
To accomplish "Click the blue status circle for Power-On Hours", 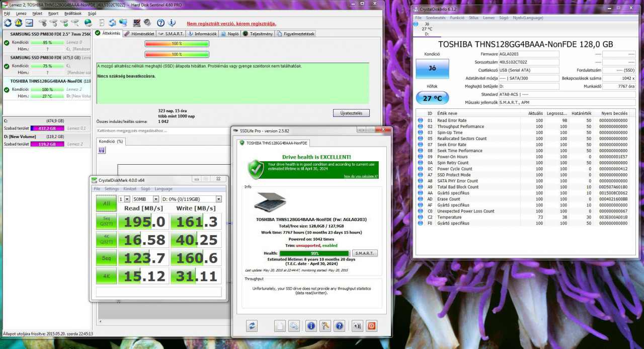I will 421,157.
